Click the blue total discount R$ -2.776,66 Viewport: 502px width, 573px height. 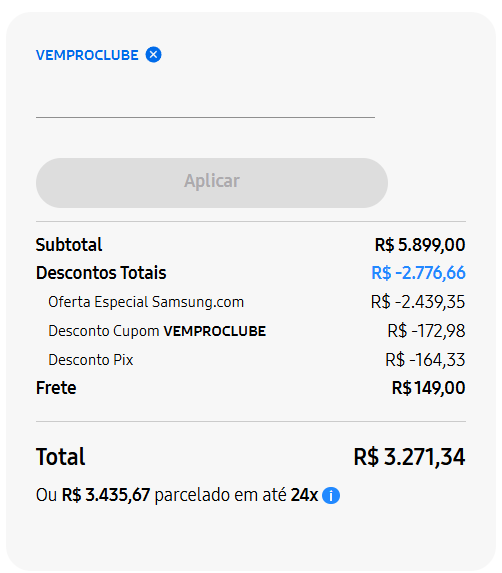[418, 273]
